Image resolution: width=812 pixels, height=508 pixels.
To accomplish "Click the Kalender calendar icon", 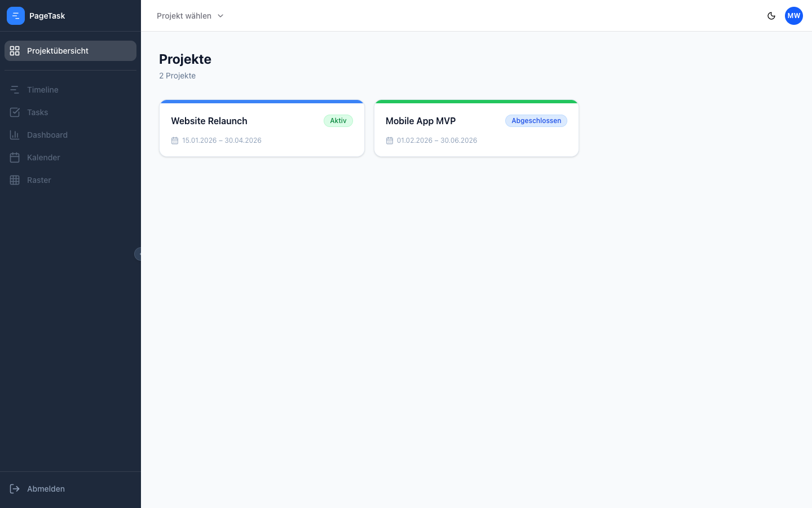I will click(15, 157).
